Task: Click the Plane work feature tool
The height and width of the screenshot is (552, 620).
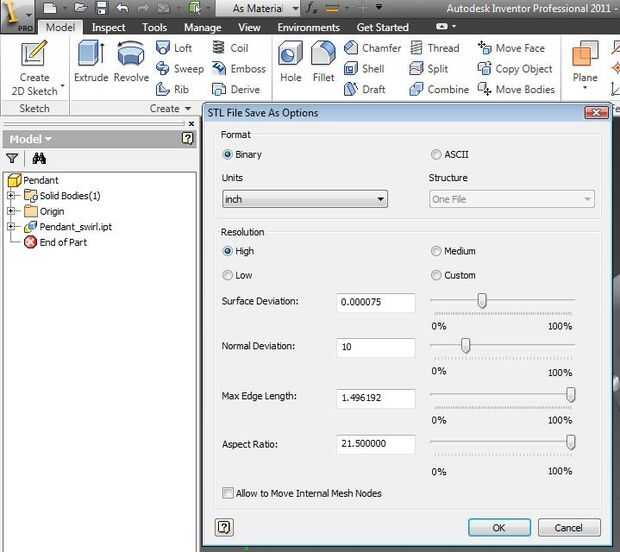Action: 585,63
